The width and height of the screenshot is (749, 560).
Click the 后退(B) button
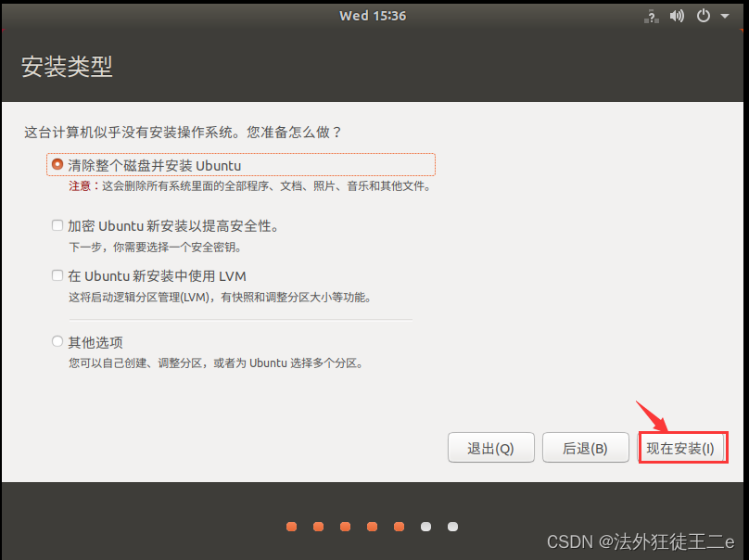pyautogui.click(x=585, y=447)
